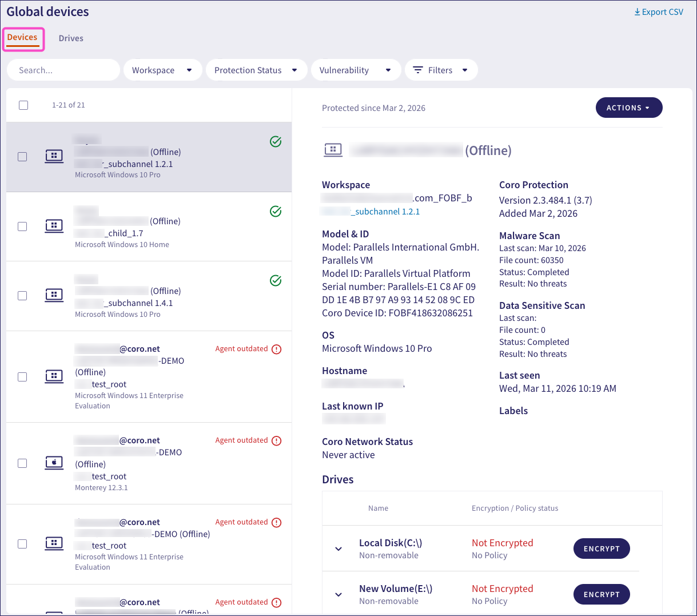Screen dimensions: 697x616
Task: Open the _subchannel 1.2.1 workspace link
Action: pos(370,212)
